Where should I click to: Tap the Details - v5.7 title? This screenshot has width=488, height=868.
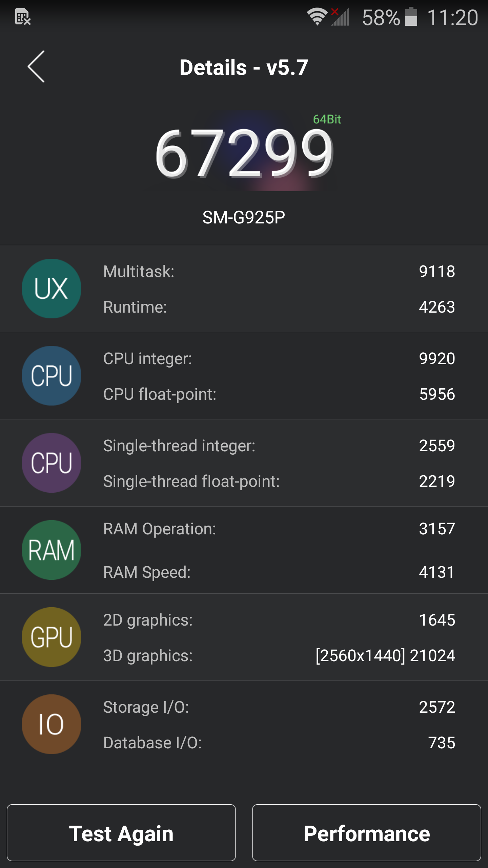244,67
